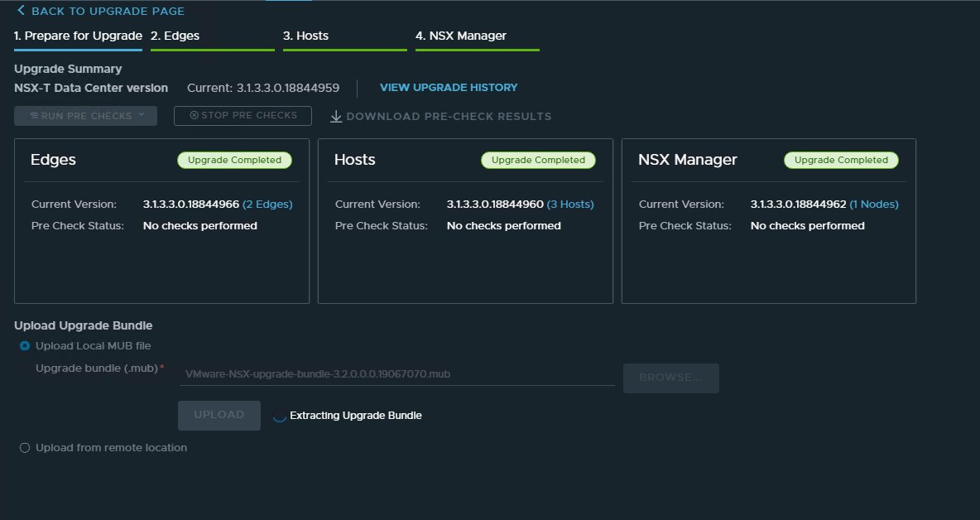Click the Extracting Upgrade Bundle spinner
This screenshot has height=520, width=980.
click(280, 416)
